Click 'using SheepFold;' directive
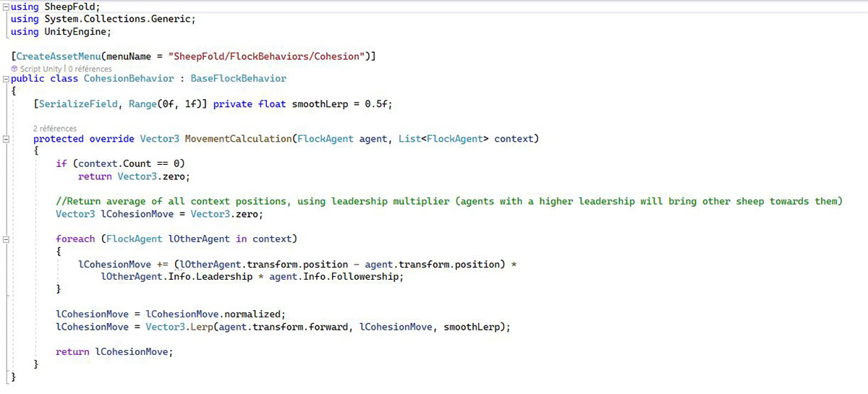The height and width of the screenshot is (394, 868). pyautogui.click(x=56, y=7)
